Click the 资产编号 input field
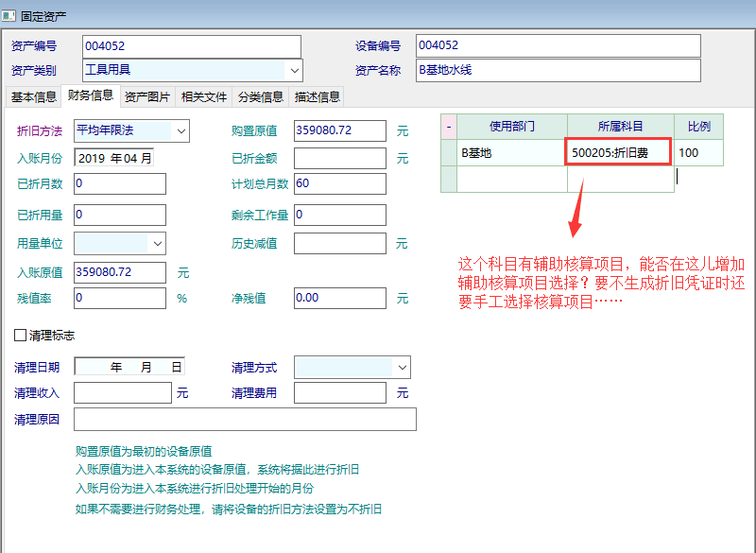This screenshot has height=553, width=756. (191, 45)
